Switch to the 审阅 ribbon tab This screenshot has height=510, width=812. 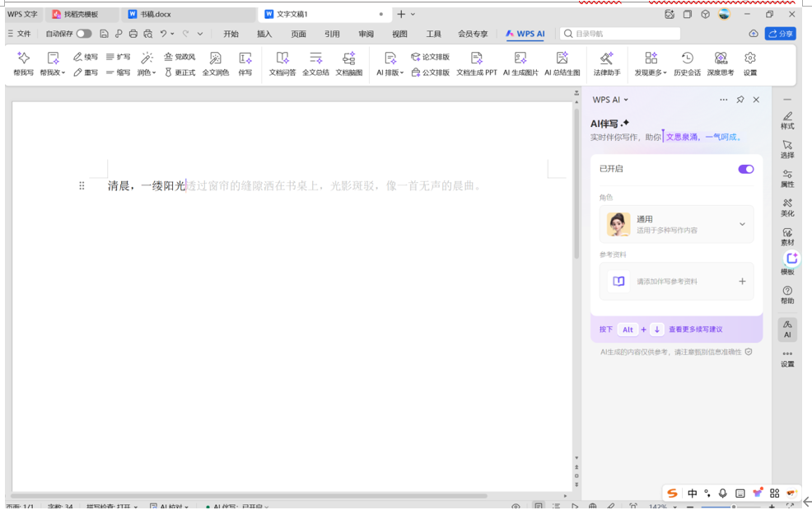coord(366,34)
